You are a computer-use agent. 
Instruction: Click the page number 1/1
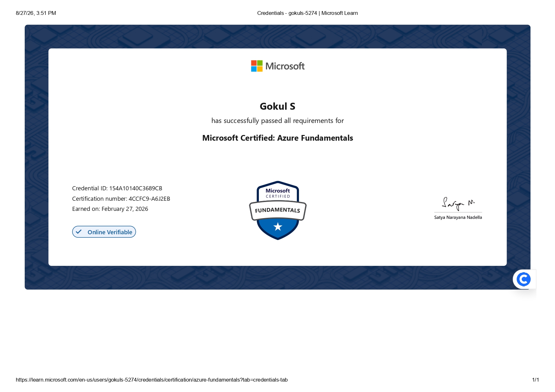(535, 380)
